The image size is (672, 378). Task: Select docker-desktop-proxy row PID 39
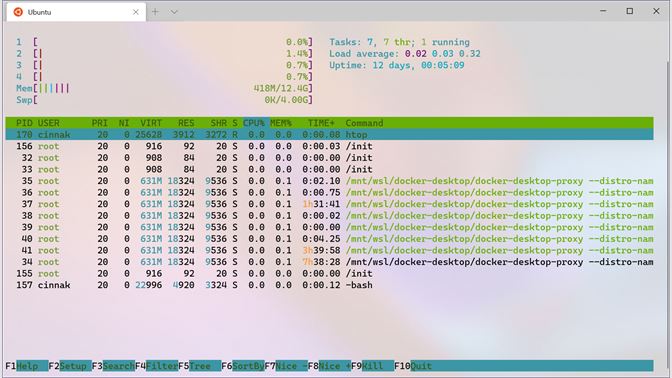coord(330,227)
